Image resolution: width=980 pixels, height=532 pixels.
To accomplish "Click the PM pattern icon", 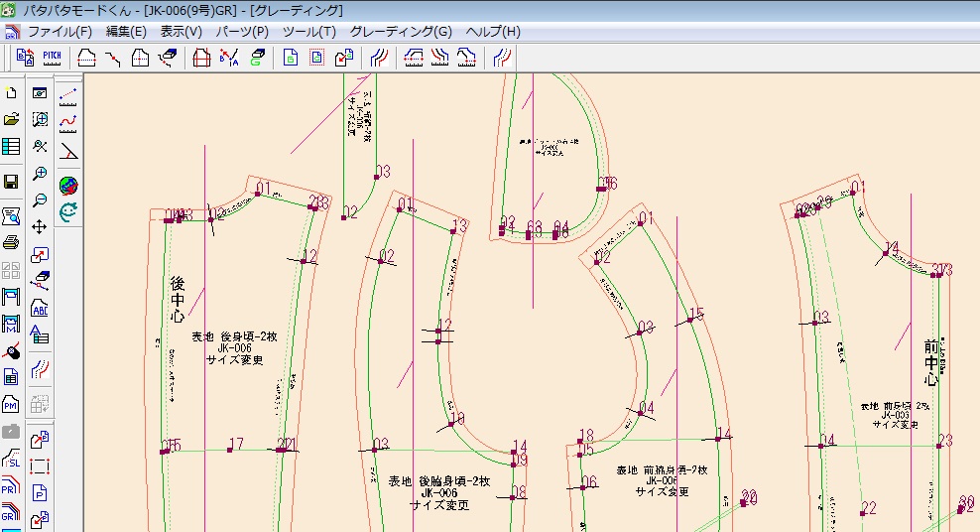I will point(11,404).
